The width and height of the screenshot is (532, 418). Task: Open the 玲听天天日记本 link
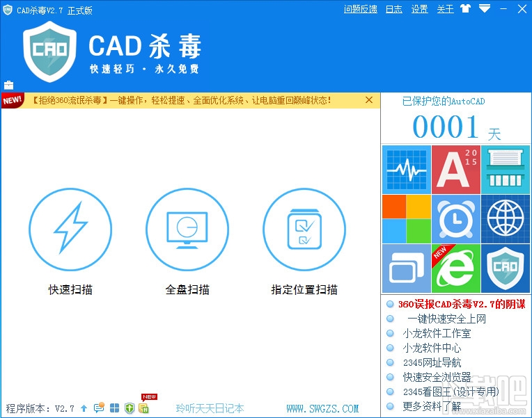(210, 408)
